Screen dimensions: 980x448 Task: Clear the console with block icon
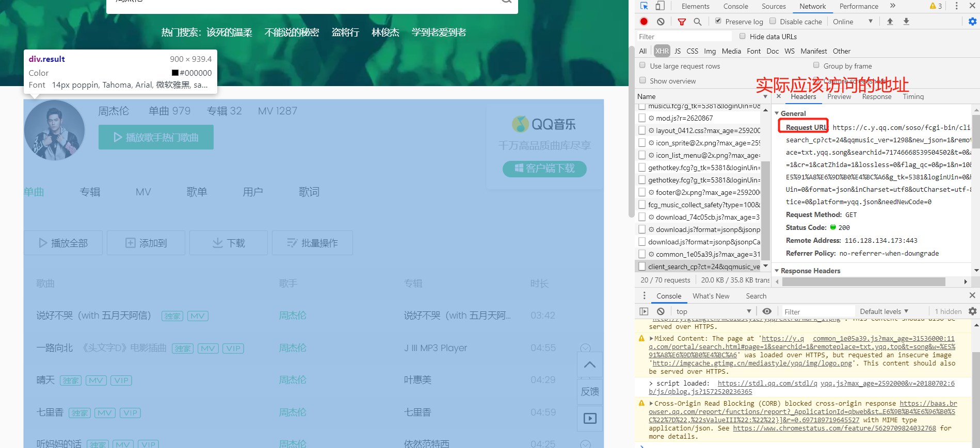[661, 311]
